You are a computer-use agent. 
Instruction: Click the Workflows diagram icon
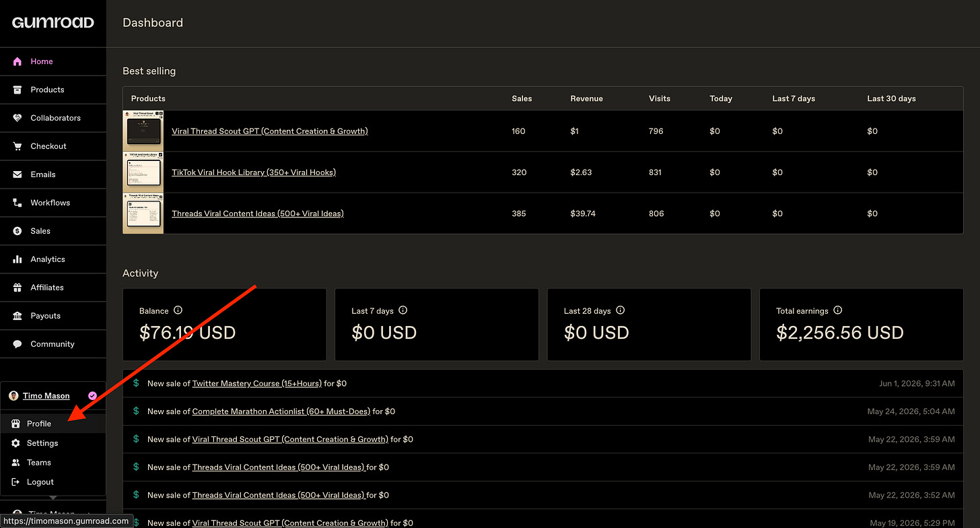17,203
